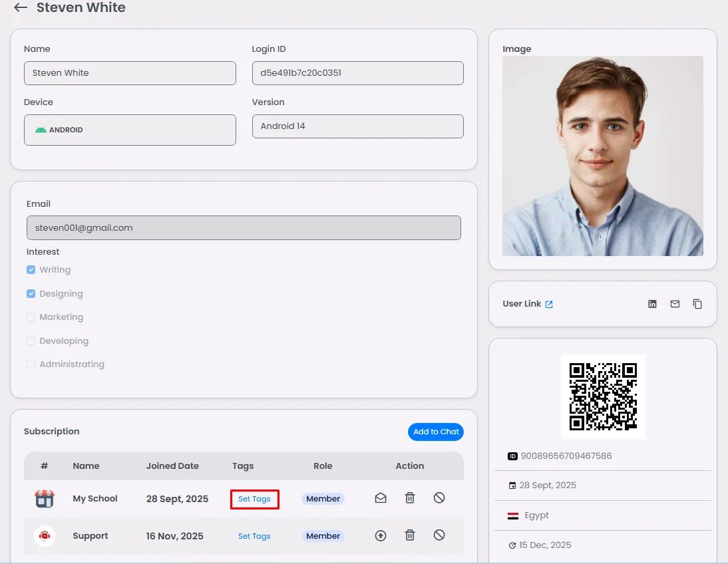Image resolution: width=728 pixels, height=564 pixels.
Task: Click Set Tags for My School
Action: pyautogui.click(x=254, y=499)
